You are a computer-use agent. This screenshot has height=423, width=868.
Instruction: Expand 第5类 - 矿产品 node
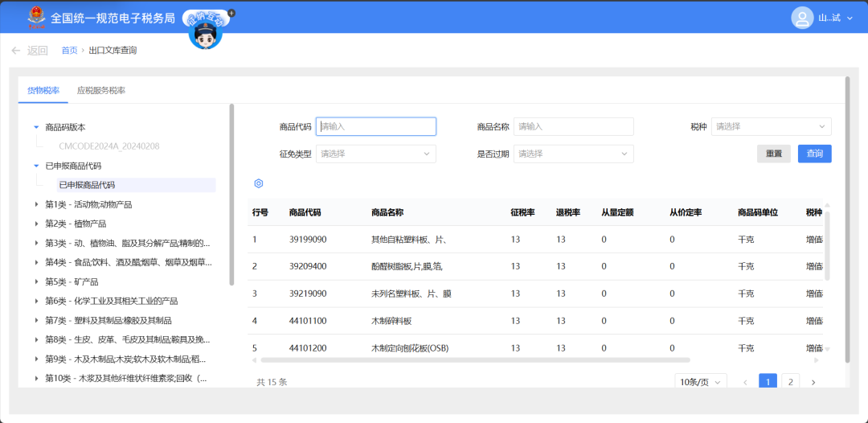[36, 281]
